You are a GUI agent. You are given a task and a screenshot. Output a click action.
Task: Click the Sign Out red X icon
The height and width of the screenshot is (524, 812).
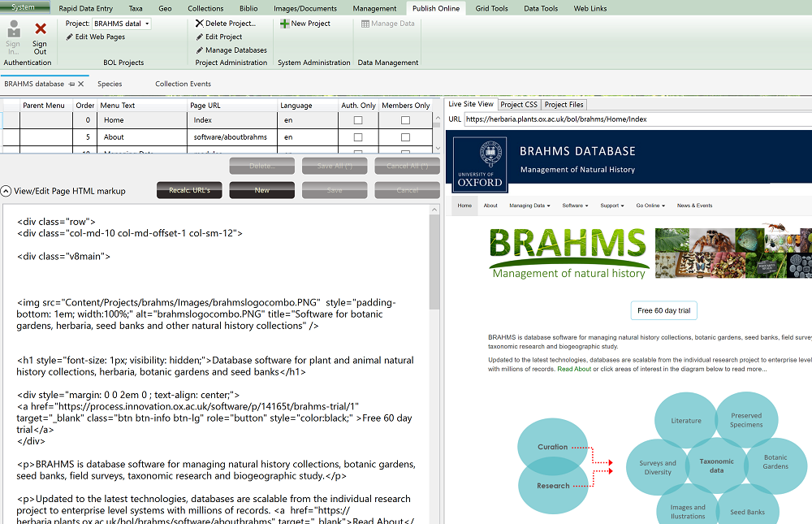coord(41,28)
